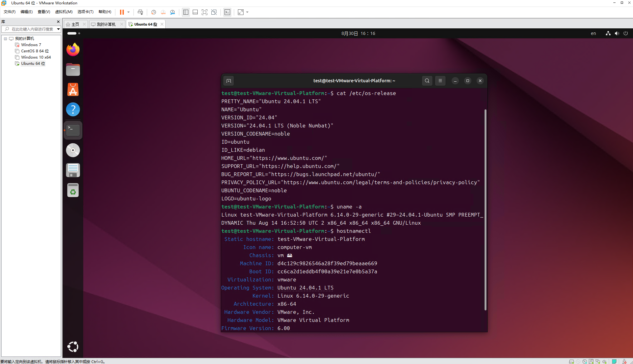Open the snapshot manager wrench icon

tap(172, 12)
